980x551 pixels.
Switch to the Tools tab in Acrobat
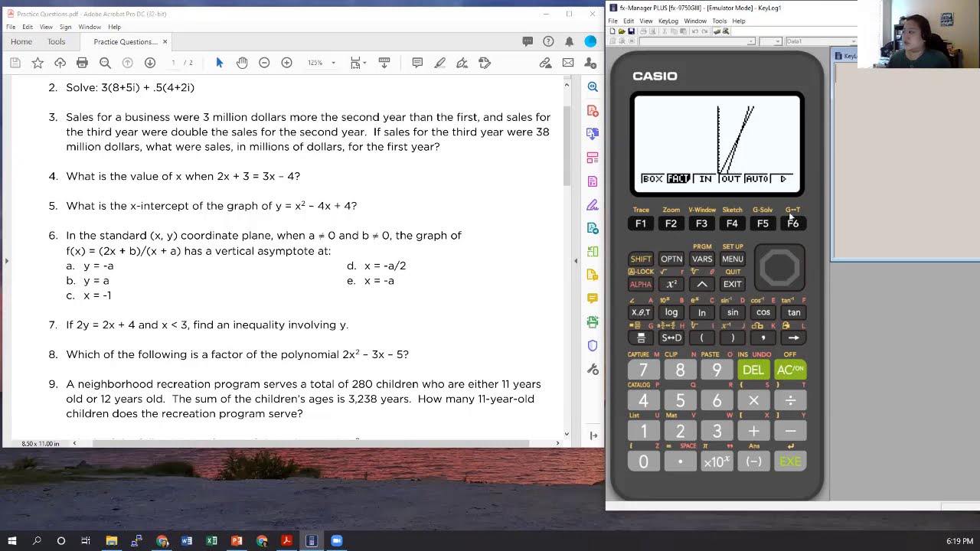pyautogui.click(x=56, y=41)
